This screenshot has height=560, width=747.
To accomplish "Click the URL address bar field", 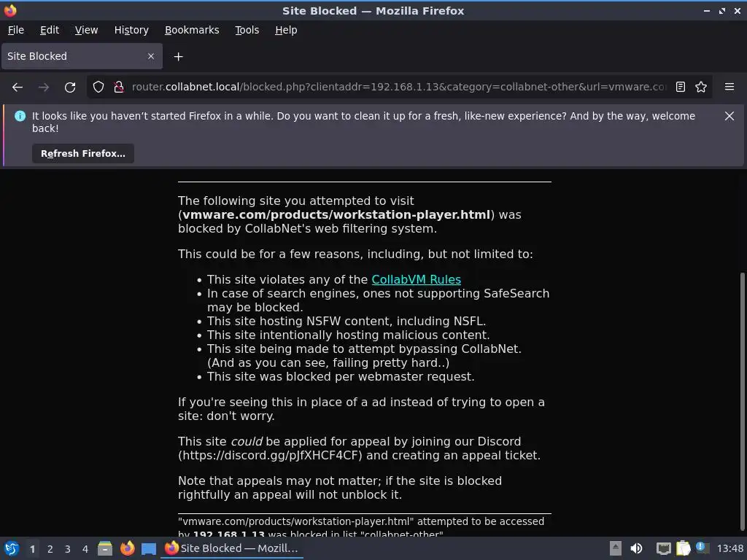I will coord(398,87).
